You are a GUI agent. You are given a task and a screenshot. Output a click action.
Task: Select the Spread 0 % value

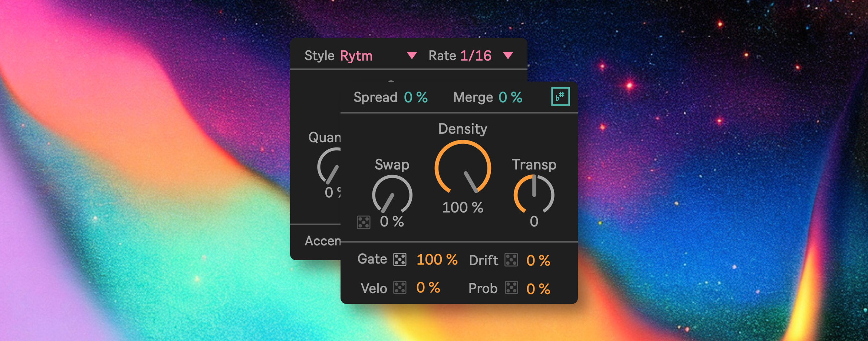[415, 97]
